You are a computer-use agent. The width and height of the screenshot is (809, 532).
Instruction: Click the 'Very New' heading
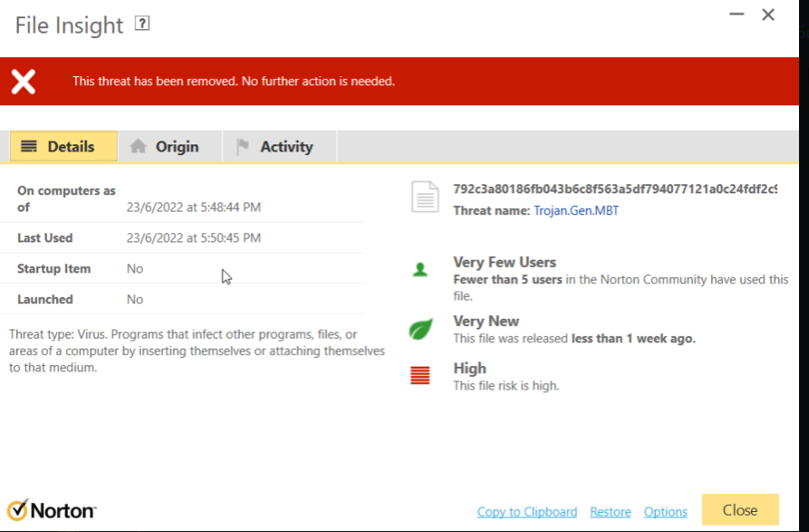pos(486,321)
